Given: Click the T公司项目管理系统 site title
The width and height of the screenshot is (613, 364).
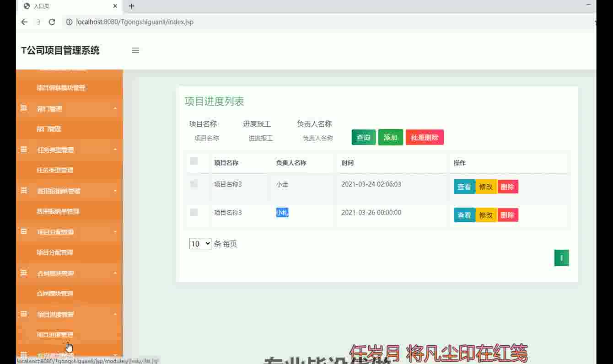Looking at the screenshot, I should pyautogui.click(x=60, y=50).
